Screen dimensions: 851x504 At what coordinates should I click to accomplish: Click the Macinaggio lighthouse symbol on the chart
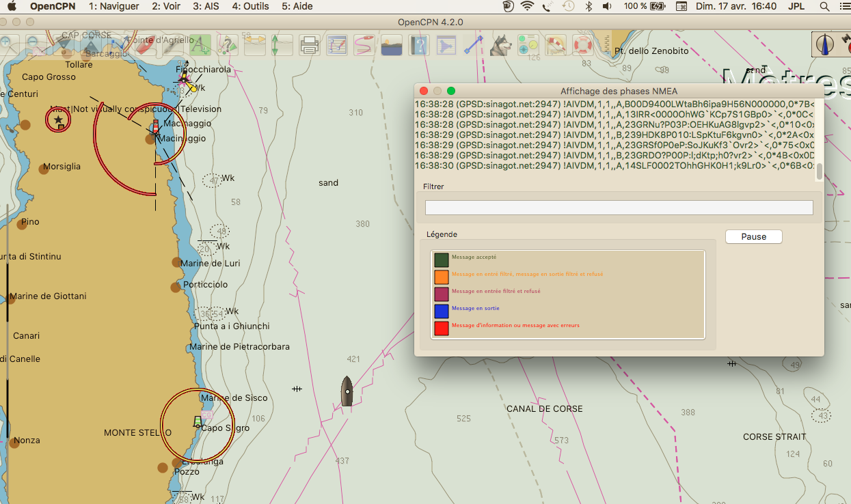point(156,127)
